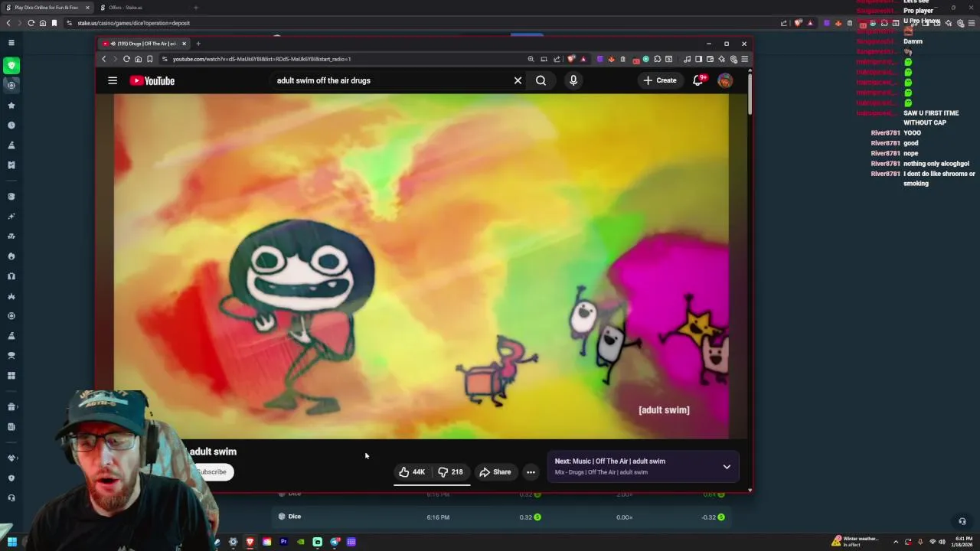The width and height of the screenshot is (980, 551).
Task: Click the green shield button in Stake sidebar
Action: (11, 66)
